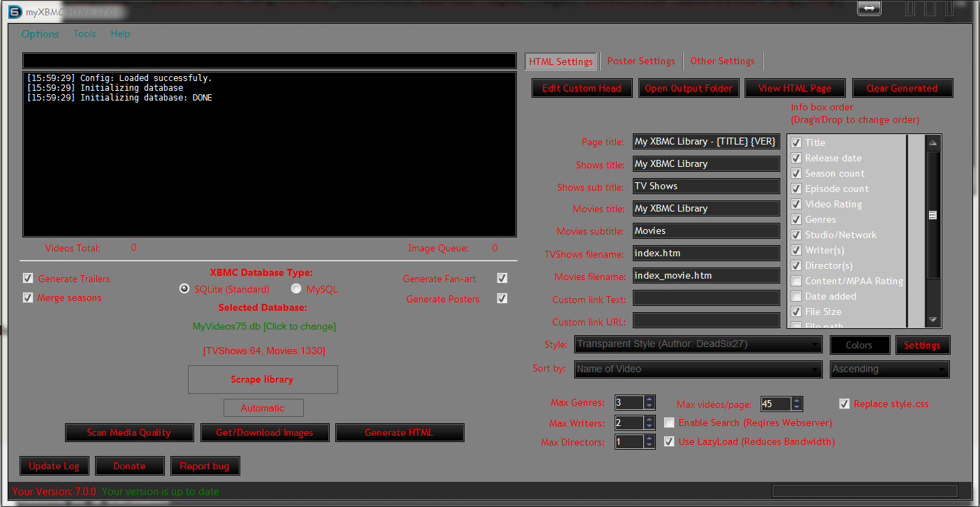Open the Sort by dropdown
The height and width of the screenshot is (507, 980).
pyautogui.click(x=699, y=369)
